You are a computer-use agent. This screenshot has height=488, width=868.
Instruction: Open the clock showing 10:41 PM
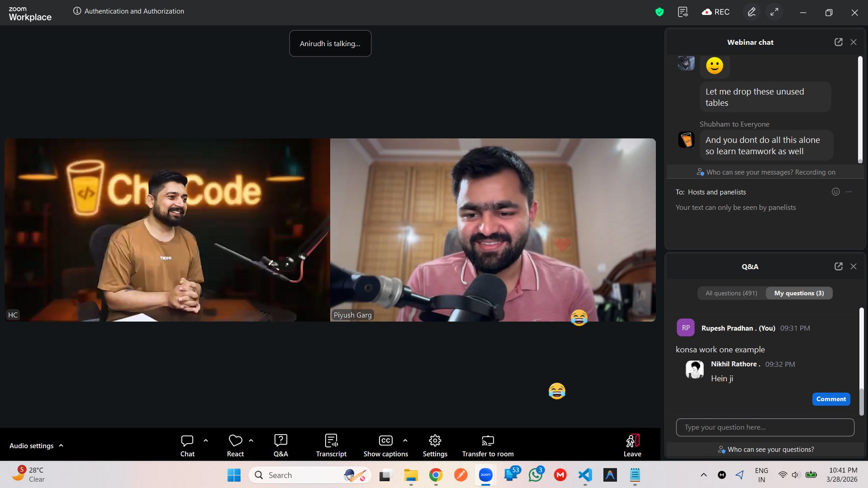(842, 475)
